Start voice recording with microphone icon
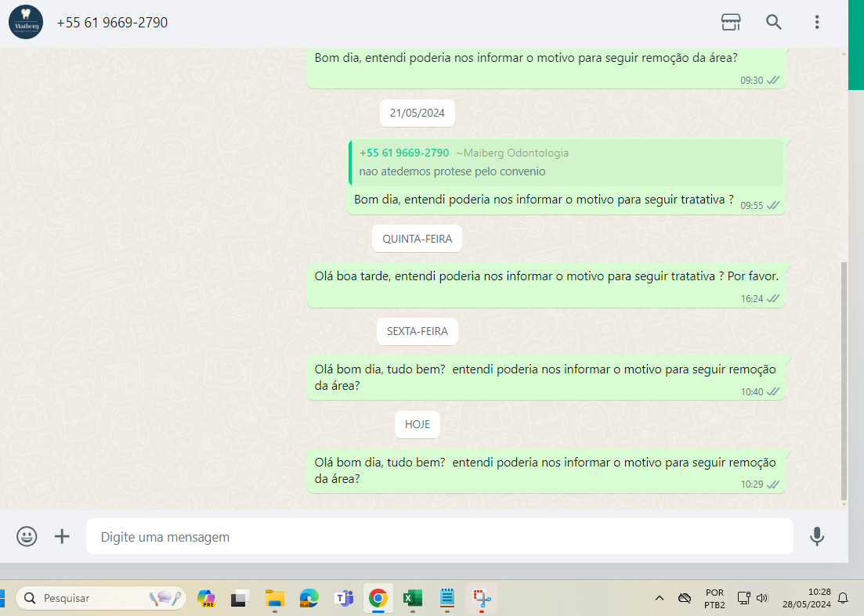 [x=817, y=536]
